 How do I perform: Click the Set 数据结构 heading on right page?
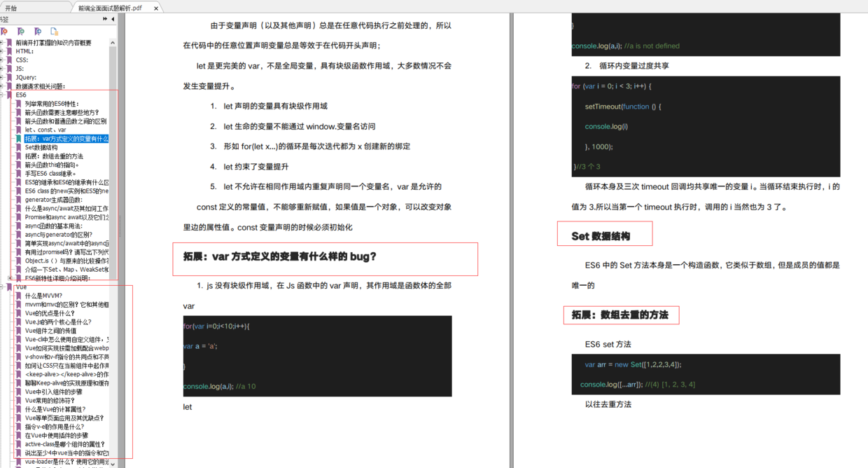(x=601, y=236)
